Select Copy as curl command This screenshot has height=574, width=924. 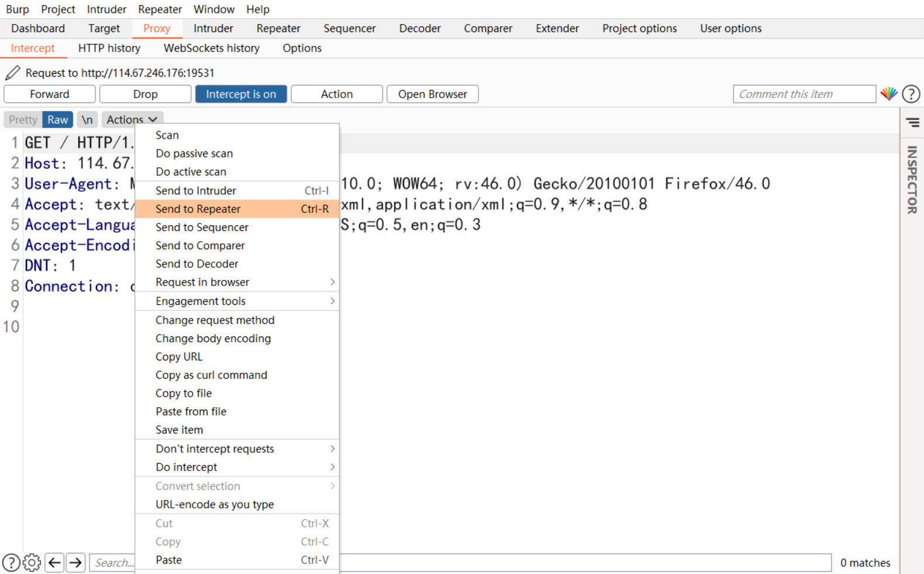(237, 375)
